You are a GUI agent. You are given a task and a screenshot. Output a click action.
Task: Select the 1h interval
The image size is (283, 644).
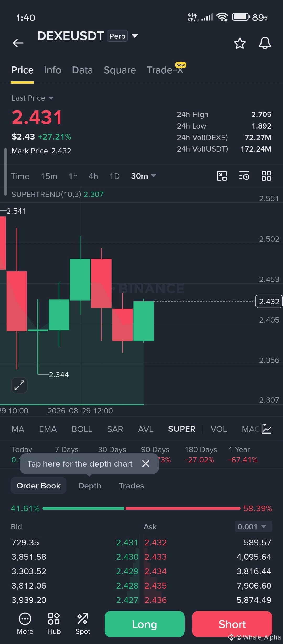click(73, 176)
